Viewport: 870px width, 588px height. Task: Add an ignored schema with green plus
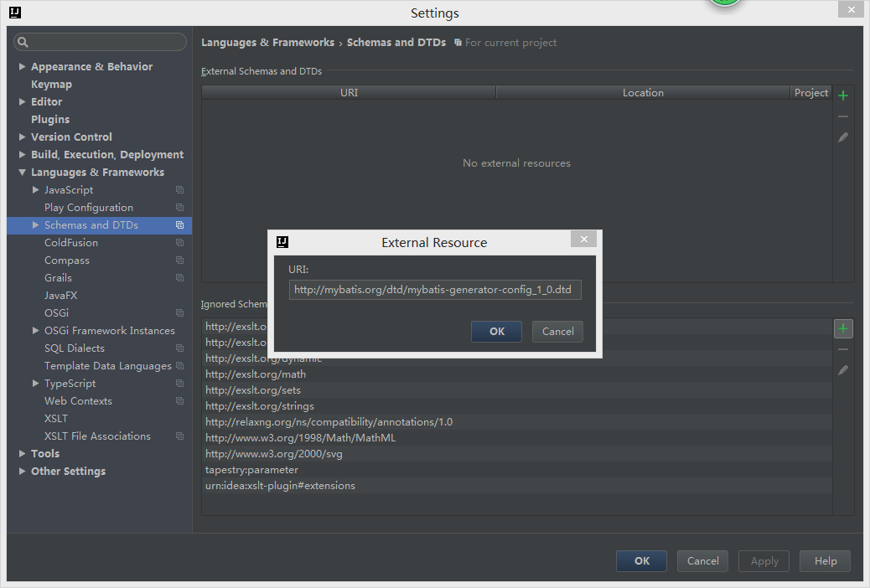pos(842,328)
